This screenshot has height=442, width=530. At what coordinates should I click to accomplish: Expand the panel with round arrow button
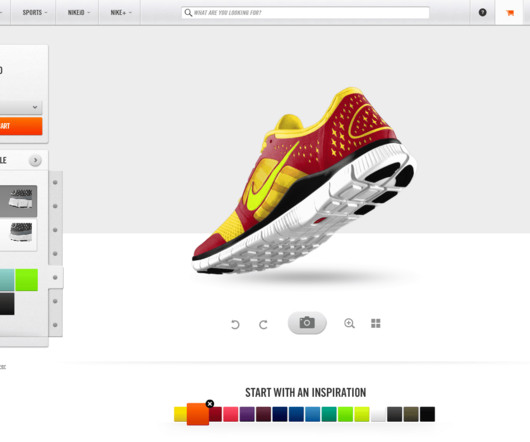pyautogui.click(x=35, y=160)
